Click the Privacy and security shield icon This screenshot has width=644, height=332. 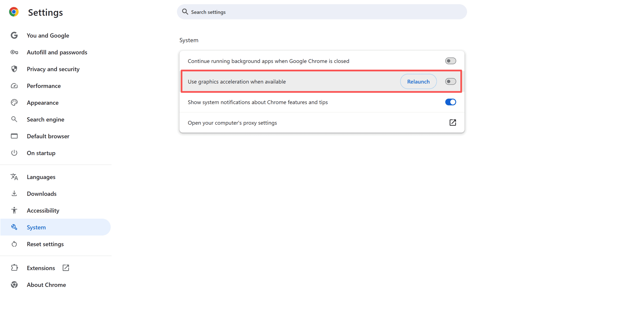coord(14,69)
